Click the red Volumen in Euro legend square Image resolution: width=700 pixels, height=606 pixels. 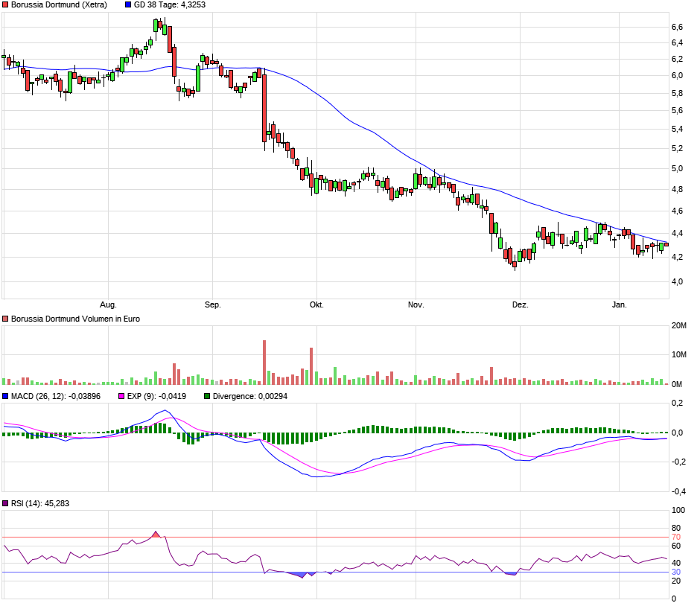point(6,319)
